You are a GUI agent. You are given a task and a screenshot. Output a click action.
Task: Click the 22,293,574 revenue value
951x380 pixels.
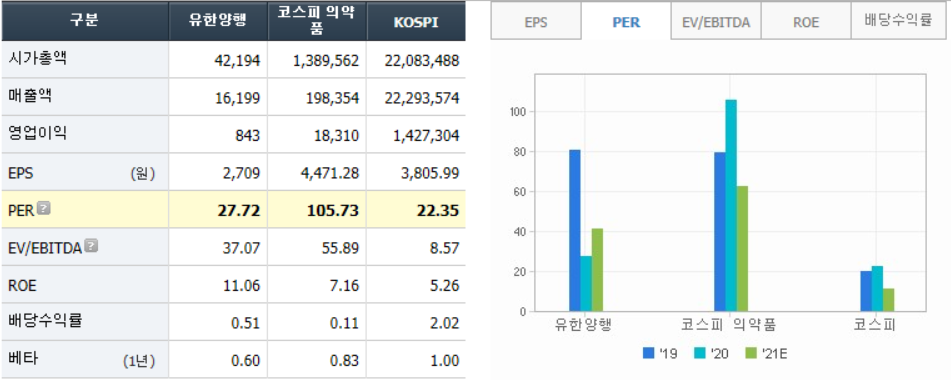click(422, 98)
